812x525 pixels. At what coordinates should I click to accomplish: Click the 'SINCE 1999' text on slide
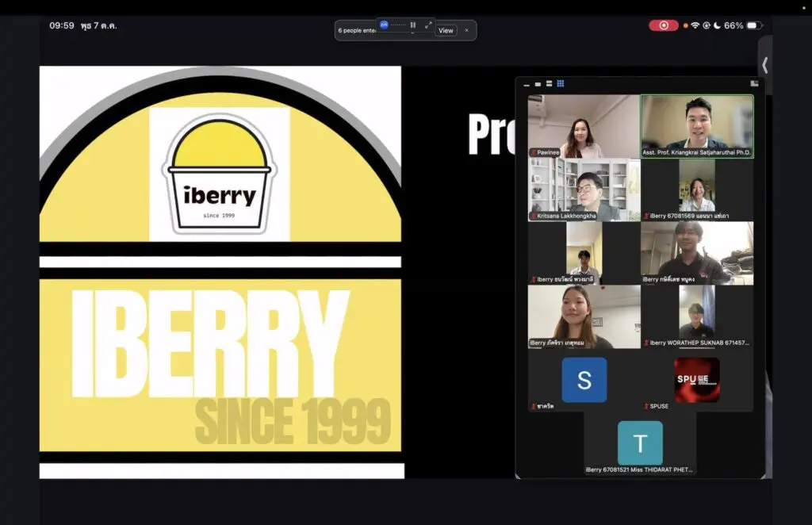293,421
